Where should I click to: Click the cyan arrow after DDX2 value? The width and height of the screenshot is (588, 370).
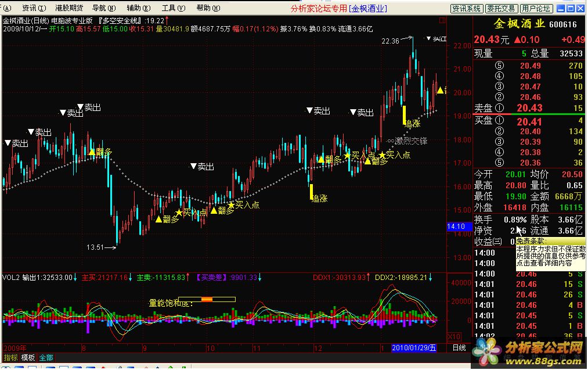[x=430, y=277]
